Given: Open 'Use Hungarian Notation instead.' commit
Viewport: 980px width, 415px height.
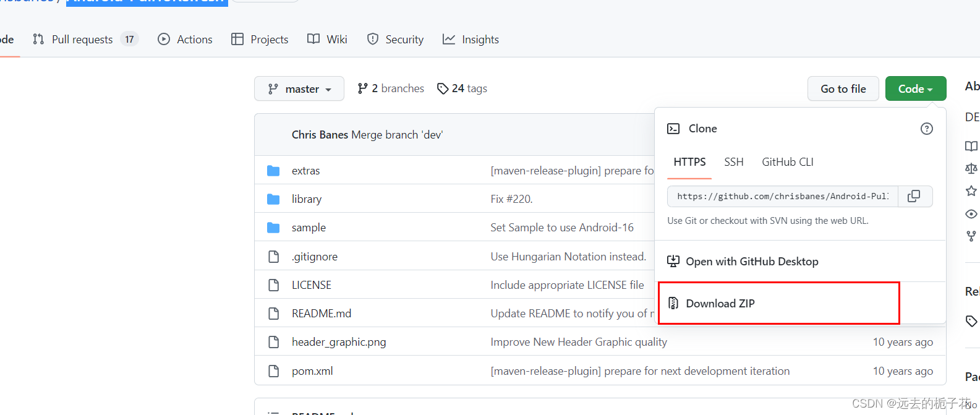Looking at the screenshot, I should [x=568, y=257].
